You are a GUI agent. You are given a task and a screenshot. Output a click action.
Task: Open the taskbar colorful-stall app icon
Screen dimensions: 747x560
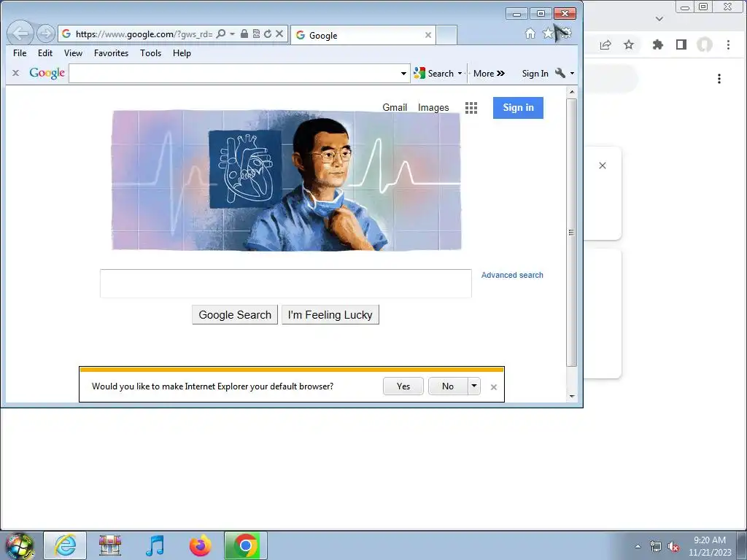(x=110, y=545)
